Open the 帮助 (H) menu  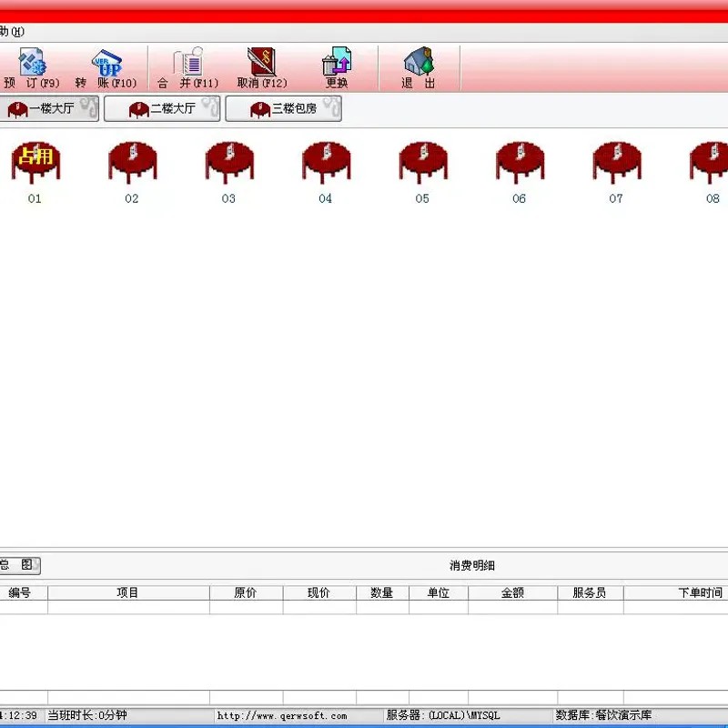[12, 32]
